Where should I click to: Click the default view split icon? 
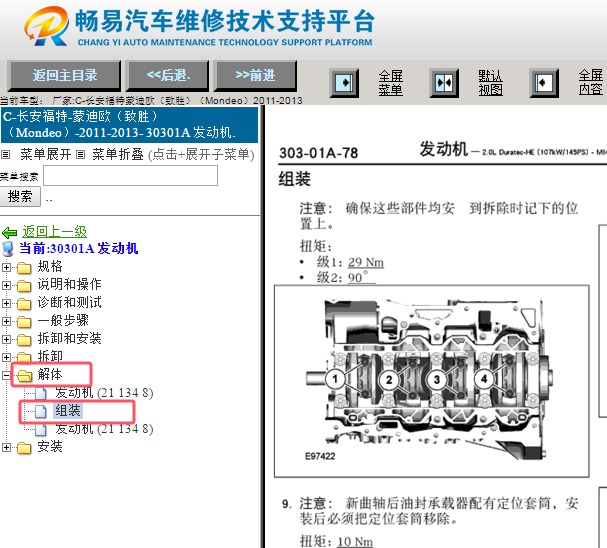click(x=444, y=83)
